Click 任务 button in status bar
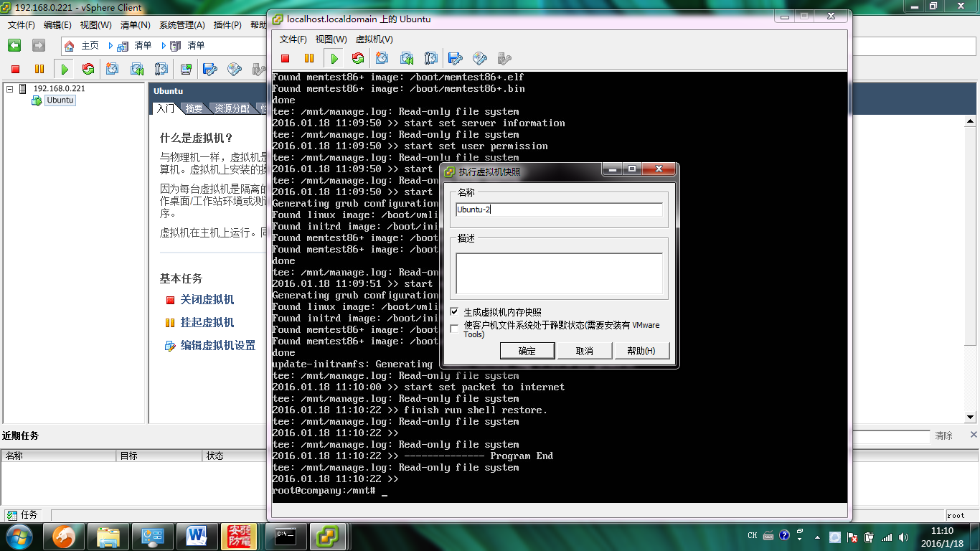Screen dimensions: 980x551 pos(22,515)
